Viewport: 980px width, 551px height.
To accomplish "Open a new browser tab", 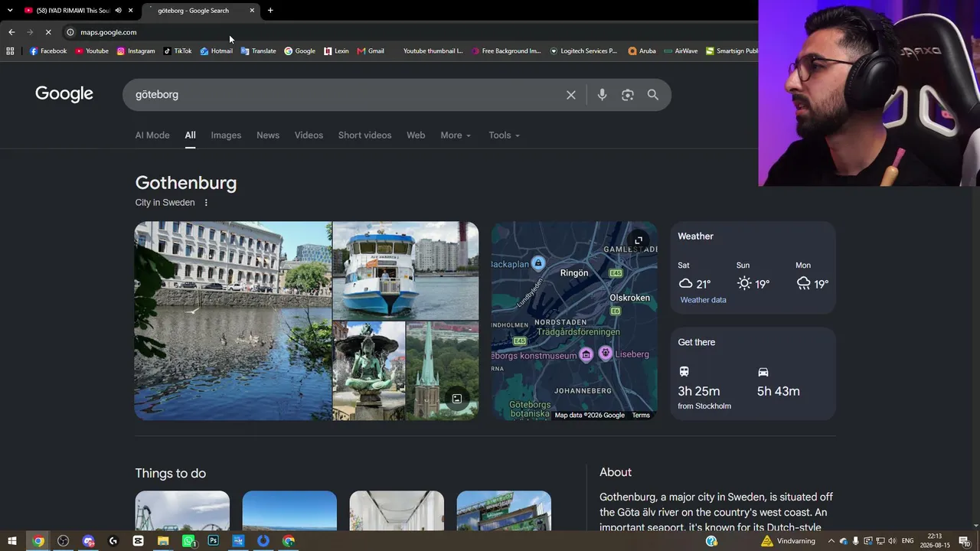I will [270, 11].
